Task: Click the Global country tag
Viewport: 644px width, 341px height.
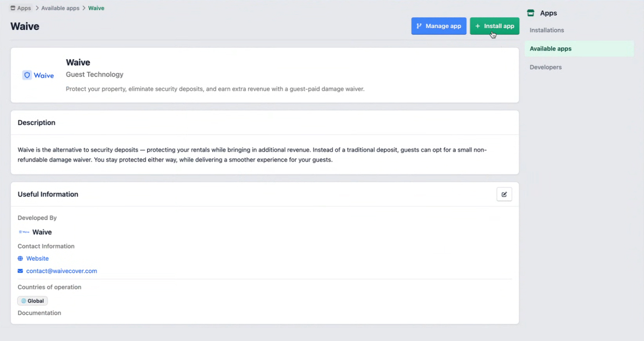Action: 32,301
